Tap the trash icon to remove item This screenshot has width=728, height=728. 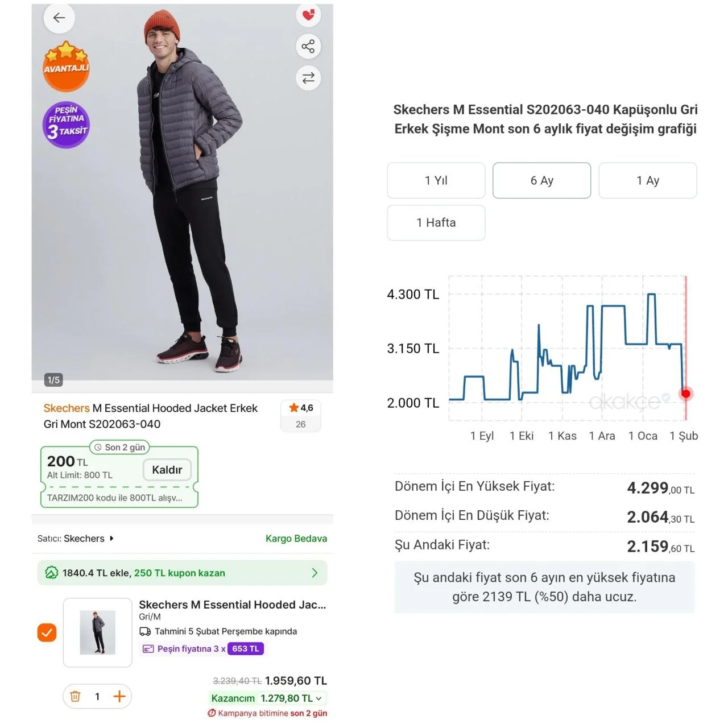click(75, 696)
